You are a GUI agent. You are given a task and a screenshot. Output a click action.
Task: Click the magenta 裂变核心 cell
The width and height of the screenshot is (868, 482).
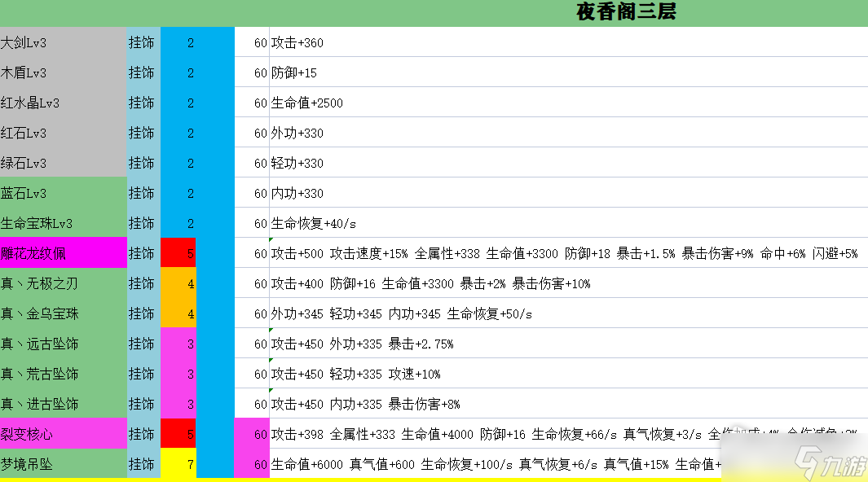[63, 434]
